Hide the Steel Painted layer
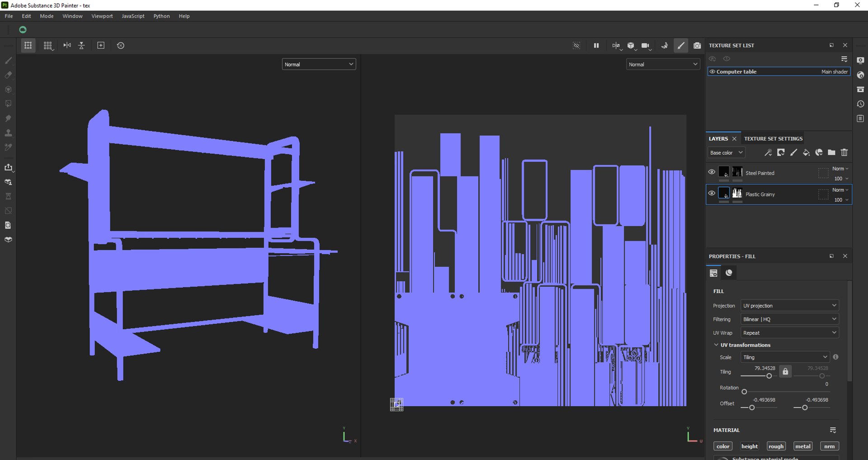The width and height of the screenshot is (868, 460). click(x=712, y=172)
